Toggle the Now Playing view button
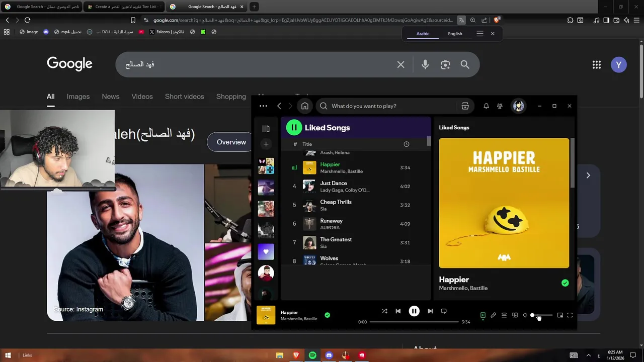The width and height of the screenshot is (644, 362). pos(483,315)
